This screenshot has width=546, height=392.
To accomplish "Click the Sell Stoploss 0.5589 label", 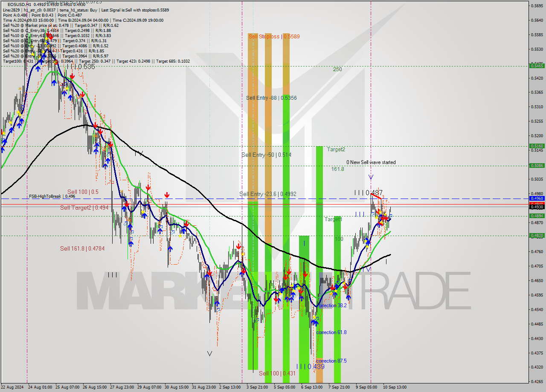I will tap(274, 37).
